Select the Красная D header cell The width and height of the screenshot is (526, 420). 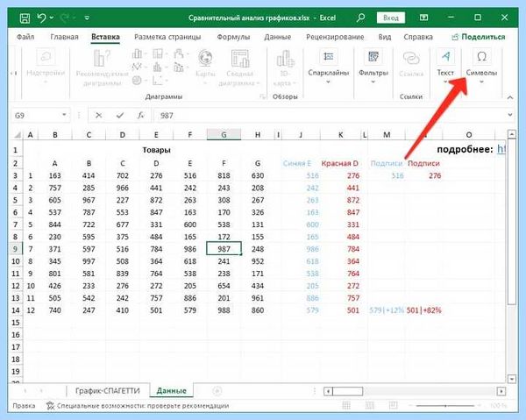tap(340, 163)
